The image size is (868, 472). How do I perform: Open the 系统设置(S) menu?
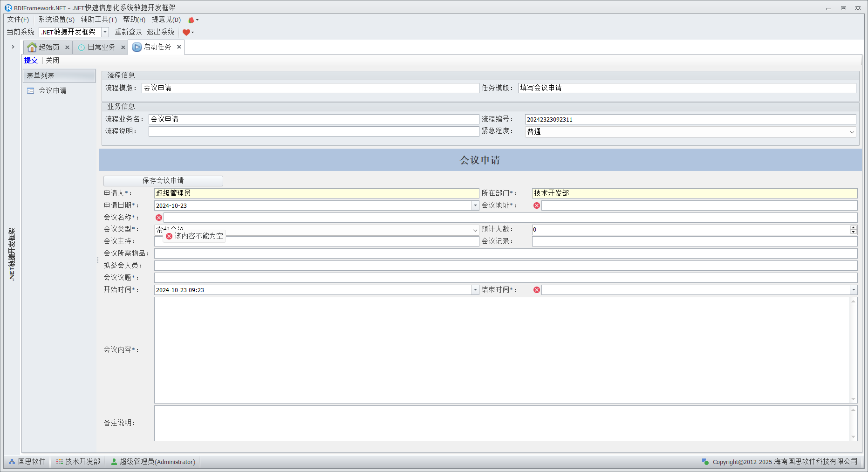(56, 20)
